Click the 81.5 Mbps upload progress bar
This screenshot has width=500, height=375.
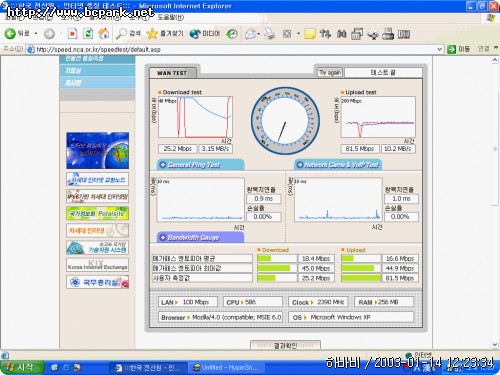[361, 278]
